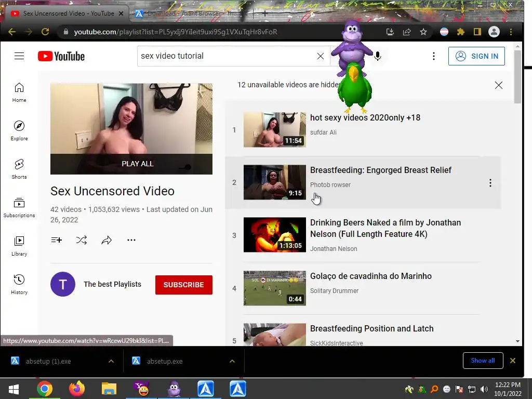
Task: Share the playlist with the arrow icon
Action: 107,240
